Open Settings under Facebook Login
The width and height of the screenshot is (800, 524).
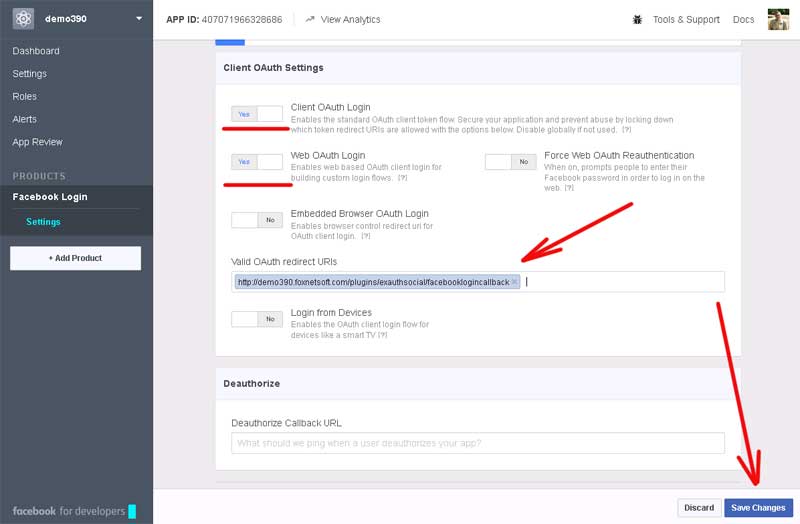pyautogui.click(x=43, y=222)
